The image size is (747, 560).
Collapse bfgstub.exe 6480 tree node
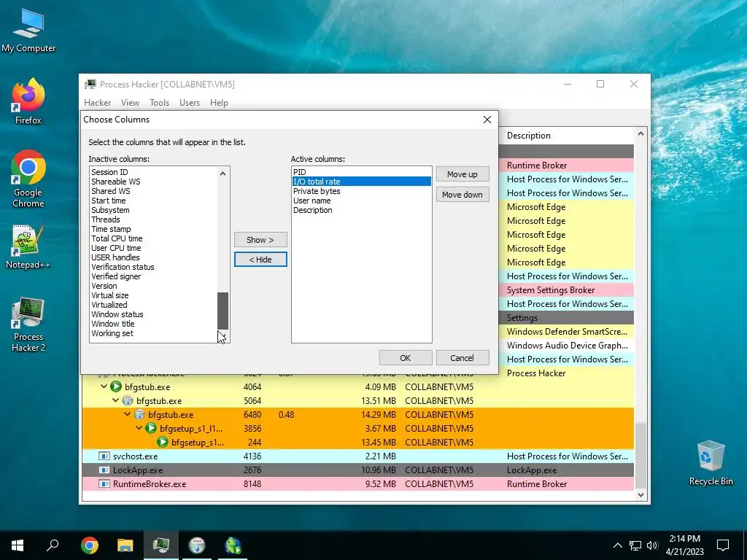(127, 414)
